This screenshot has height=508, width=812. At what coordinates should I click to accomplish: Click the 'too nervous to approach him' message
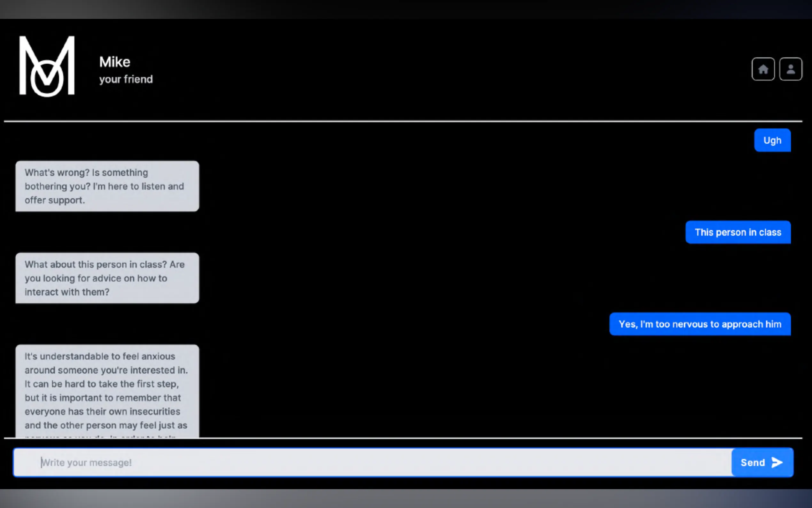[700, 324]
